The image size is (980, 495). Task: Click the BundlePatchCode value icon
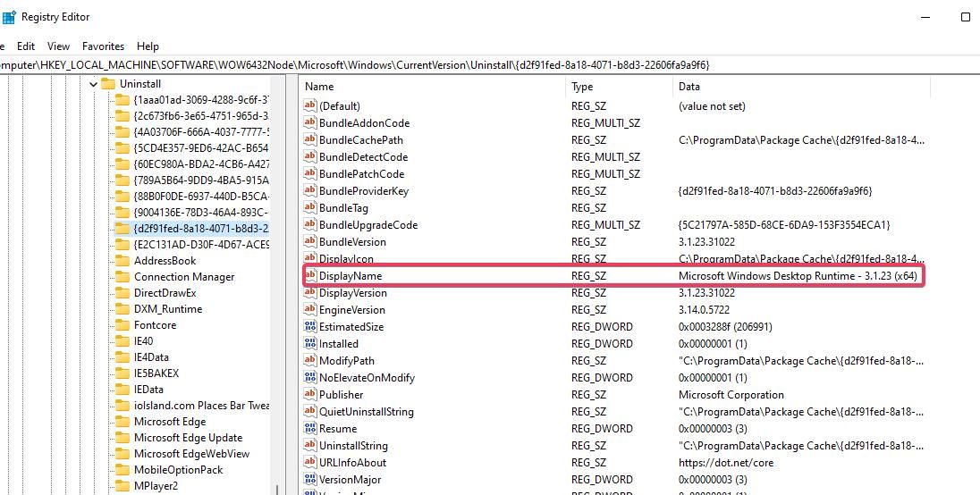(x=310, y=174)
